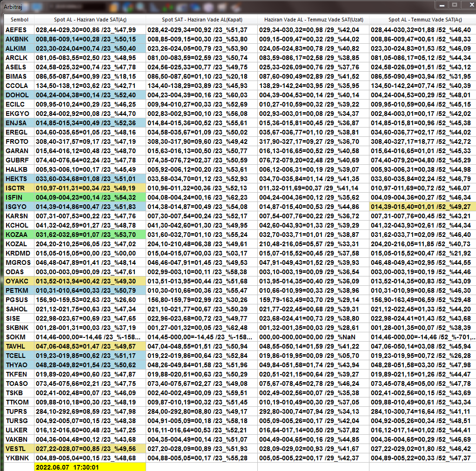Click TCELL cell 019,86-019,95=00,09 /29_%05,70
The height and width of the screenshot is (471, 476).
pyautogui.click(x=314, y=356)
